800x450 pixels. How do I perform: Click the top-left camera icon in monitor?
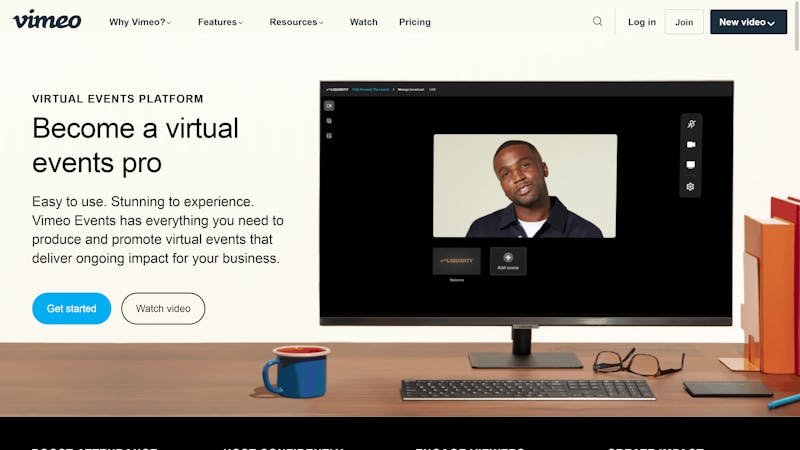coord(329,106)
